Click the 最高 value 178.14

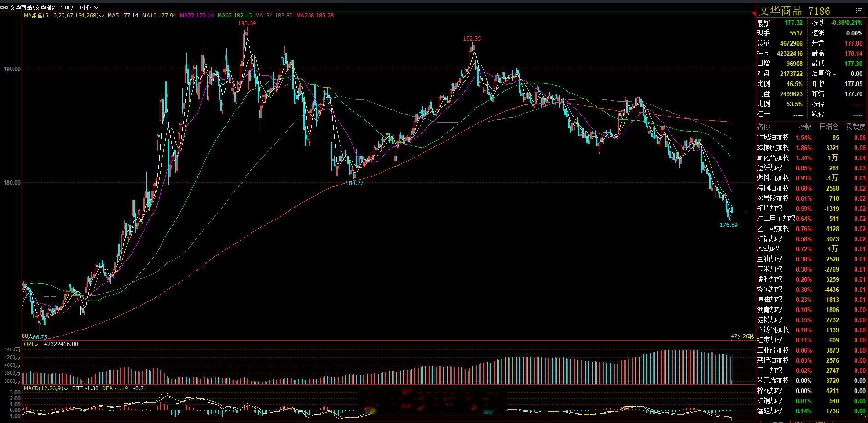854,53
